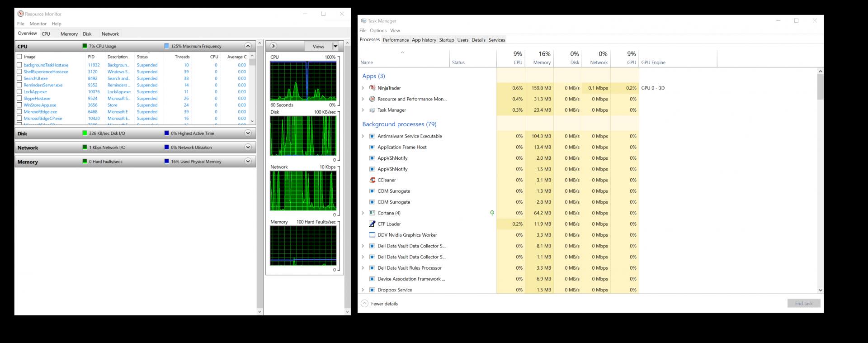Hide the graphs pane with the arrow left of Views
Screen dimensions: 868x343
[x=273, y=46]
